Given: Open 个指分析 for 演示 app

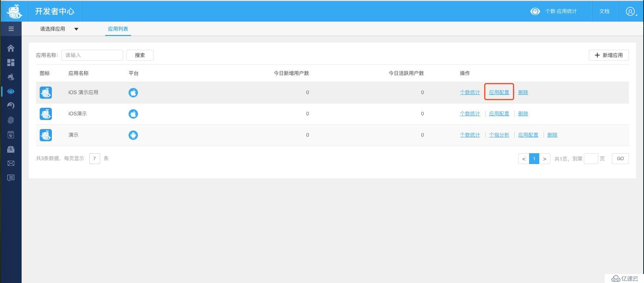Looking at the screenshot, I should click(x=499, y=135).
